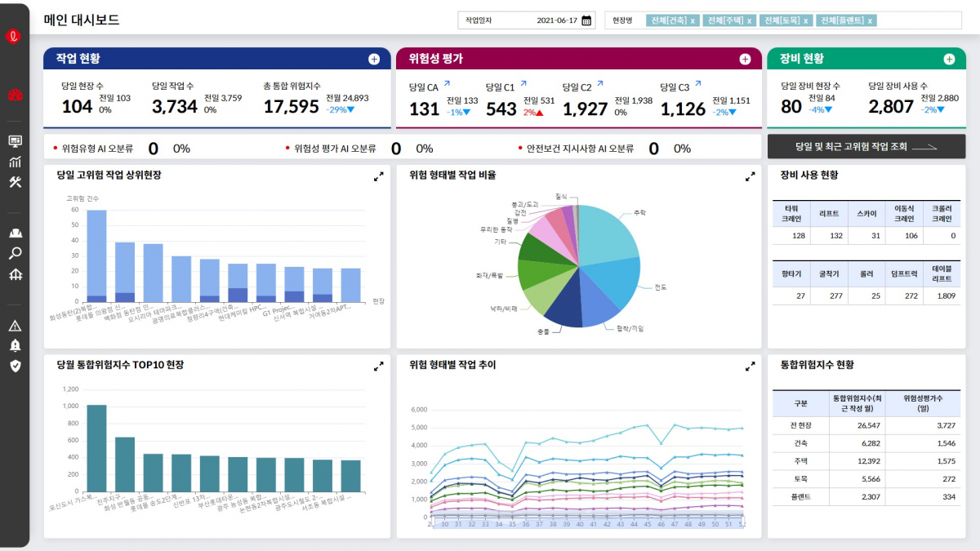Remove the 전체[토목] filter tag
The image size is (980, 551).
pyautogui.click(x=806, y=20)
